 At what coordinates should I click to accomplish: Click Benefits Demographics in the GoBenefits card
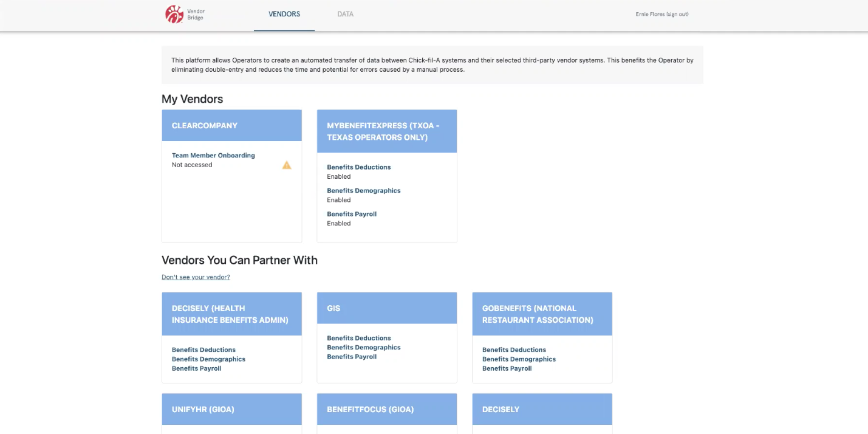(519, 359)
